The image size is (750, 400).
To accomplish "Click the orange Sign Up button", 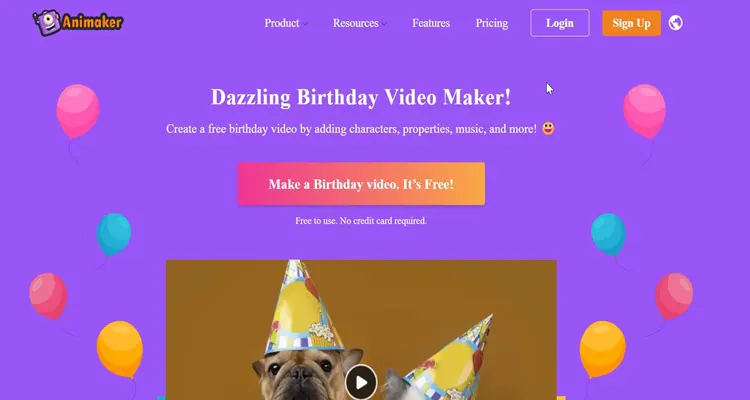I will (631, 23).
